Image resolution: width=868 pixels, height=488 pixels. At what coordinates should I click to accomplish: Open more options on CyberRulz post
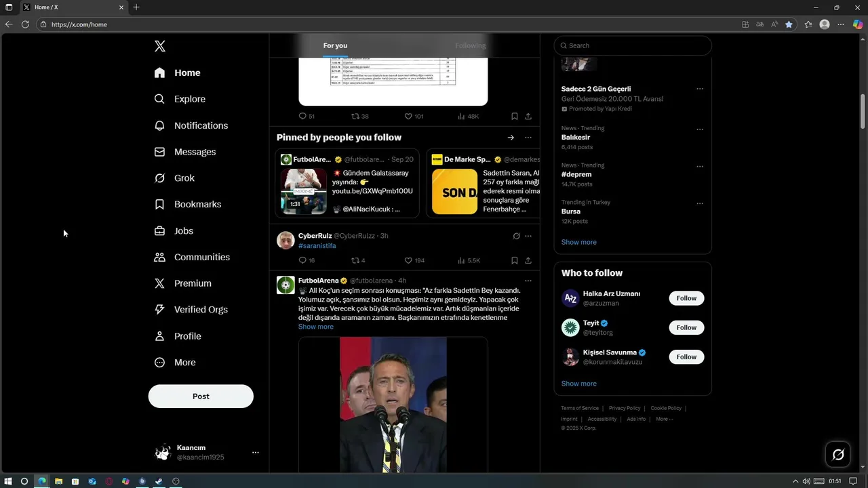click(x=528, y=236)
